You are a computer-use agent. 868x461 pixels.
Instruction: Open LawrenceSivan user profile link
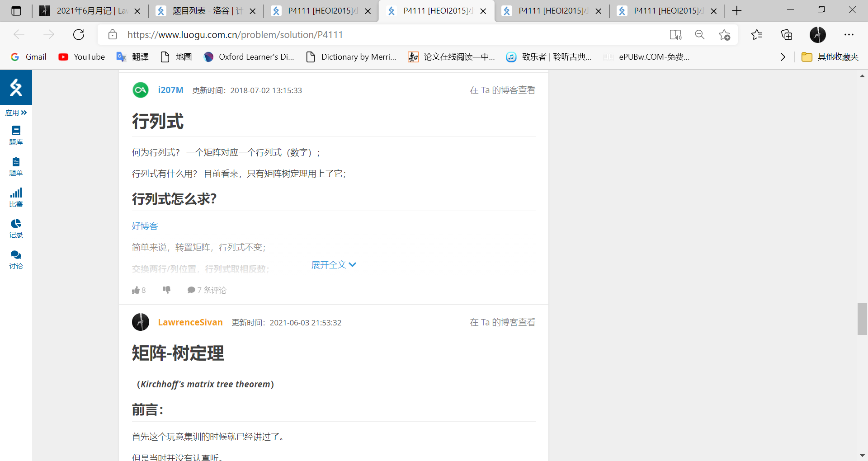coord(190,322)
